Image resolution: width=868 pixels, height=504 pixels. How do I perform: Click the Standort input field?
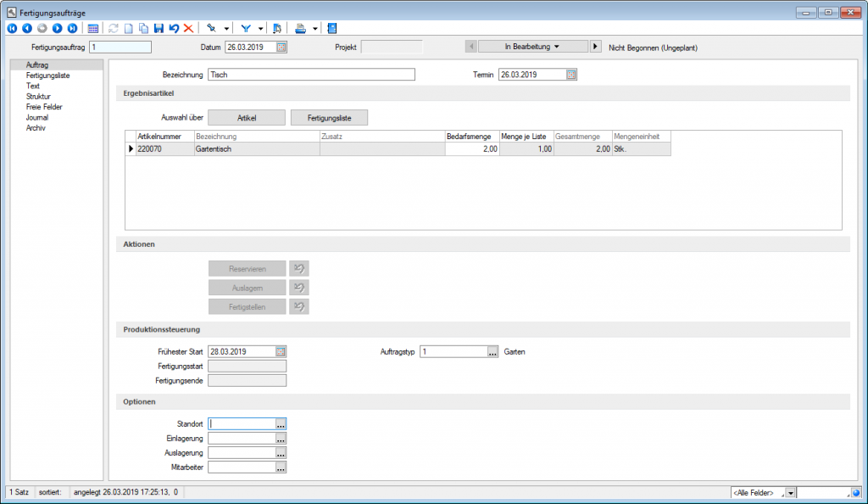click(242, 424)
